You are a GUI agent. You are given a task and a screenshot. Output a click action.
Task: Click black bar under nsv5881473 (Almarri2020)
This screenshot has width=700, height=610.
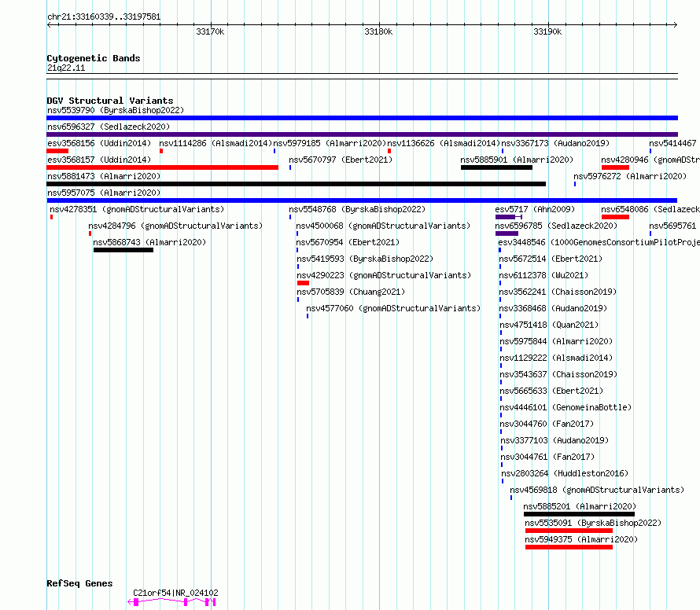coord(296,184)
